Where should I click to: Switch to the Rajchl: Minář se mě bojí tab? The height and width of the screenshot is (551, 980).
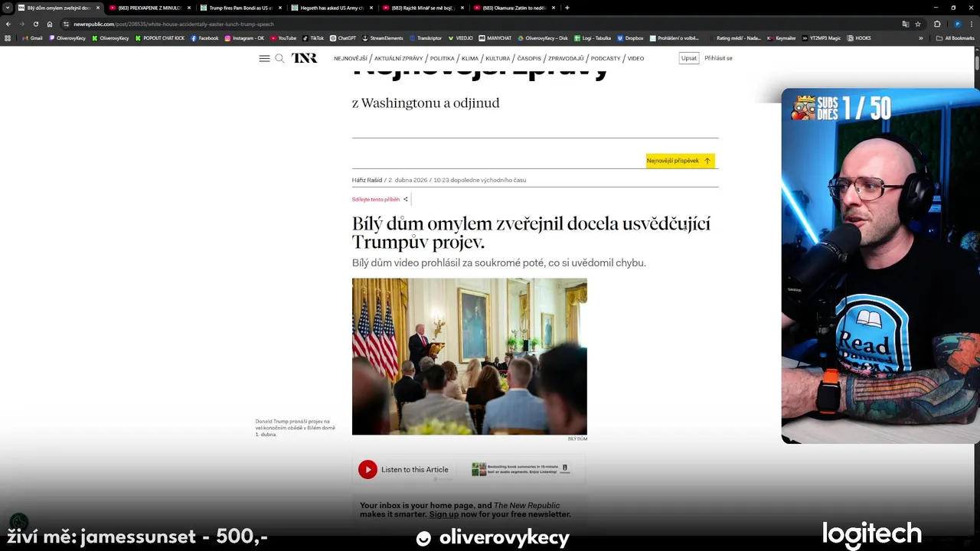422,8
